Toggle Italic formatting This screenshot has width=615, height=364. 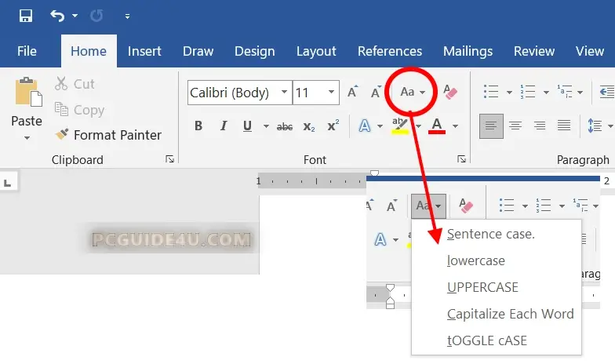tap(224, 126)
